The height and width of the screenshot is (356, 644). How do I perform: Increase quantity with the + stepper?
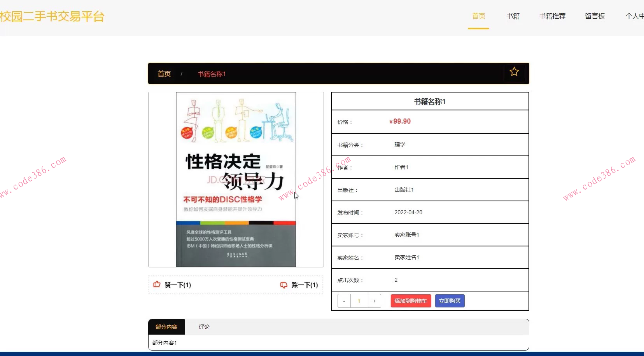374,300
